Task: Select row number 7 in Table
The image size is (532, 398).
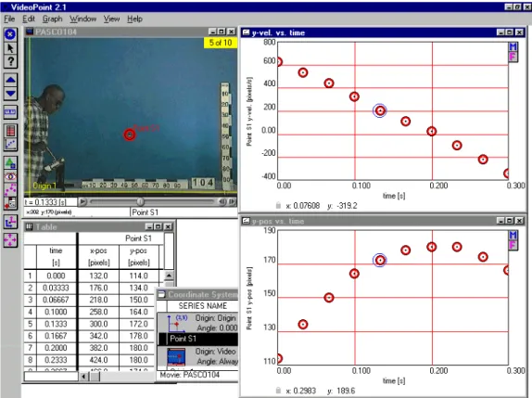Action: 31,348
